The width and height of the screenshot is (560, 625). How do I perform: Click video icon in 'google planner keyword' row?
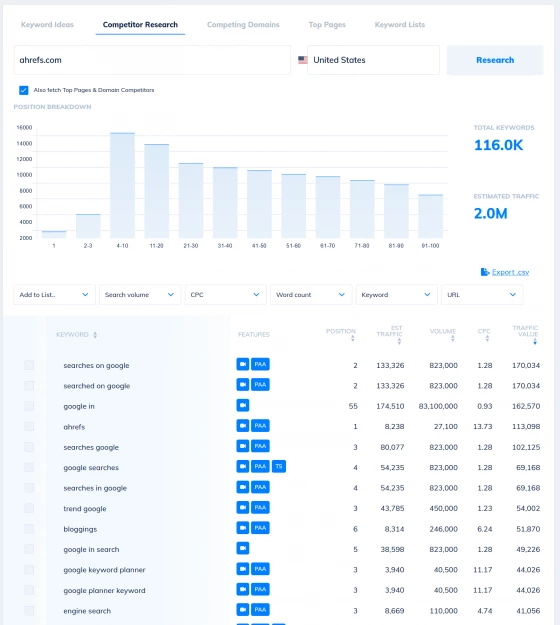click(x=242, y=589)
